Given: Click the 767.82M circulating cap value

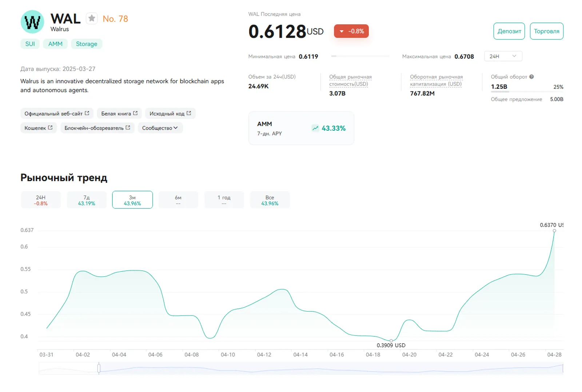Looking at the screenshot, I should click(422, 93).
